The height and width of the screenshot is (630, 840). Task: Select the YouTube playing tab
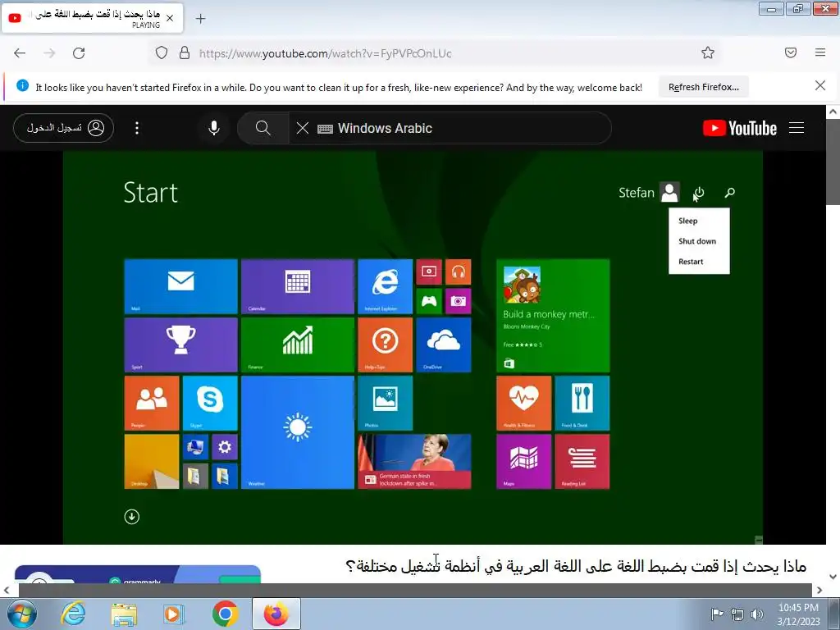click(92, 18)
